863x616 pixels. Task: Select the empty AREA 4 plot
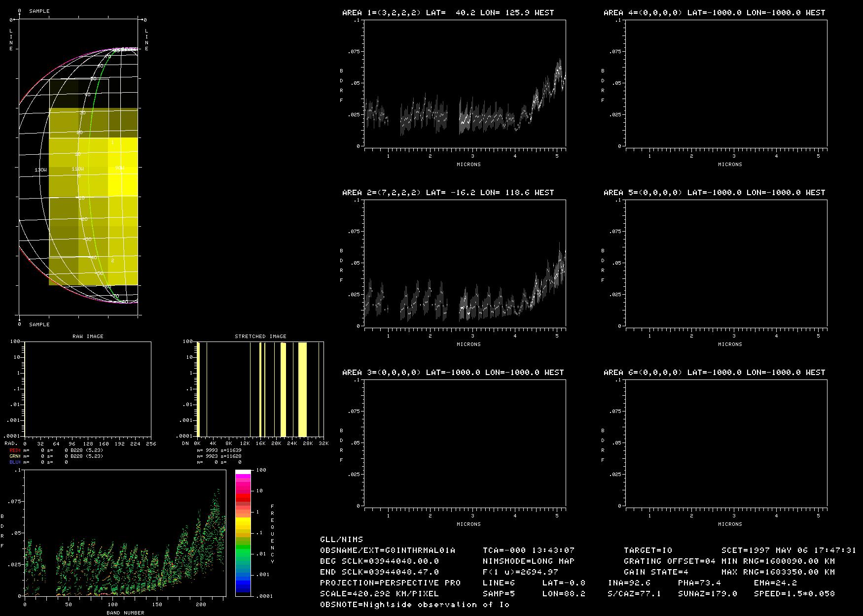coord(726,84)
